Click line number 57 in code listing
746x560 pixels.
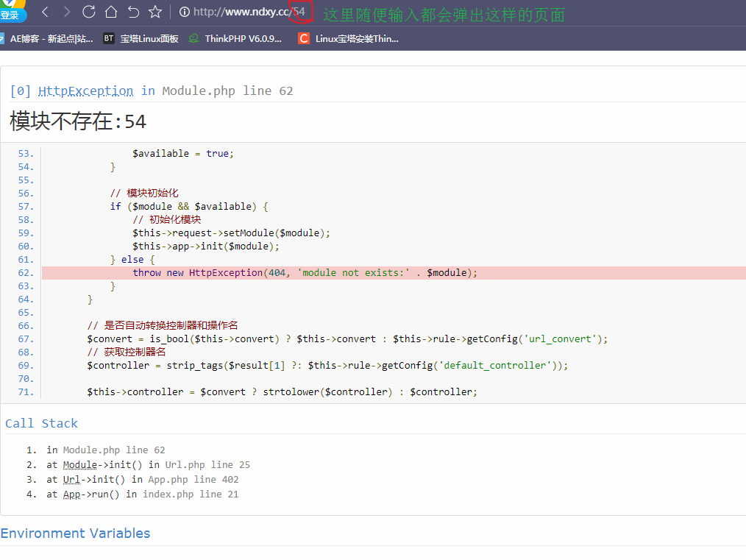click(x=26, y=207)
